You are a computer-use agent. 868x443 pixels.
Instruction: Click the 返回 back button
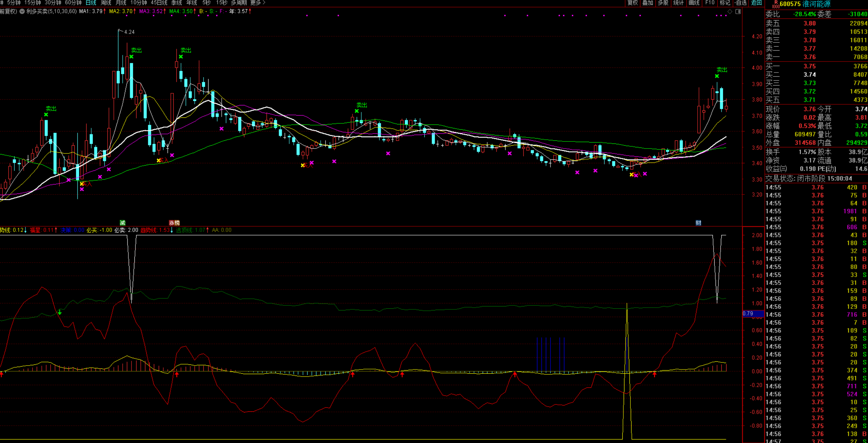[x=756, y=3]
